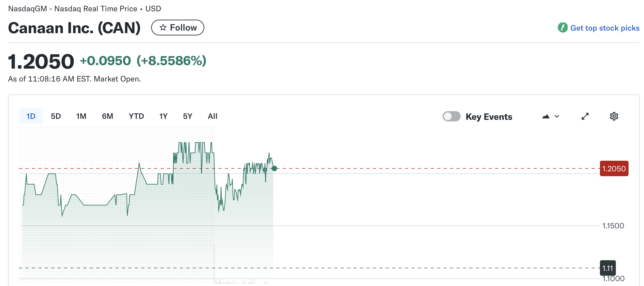Show the 1M chart range

point(81,116)
